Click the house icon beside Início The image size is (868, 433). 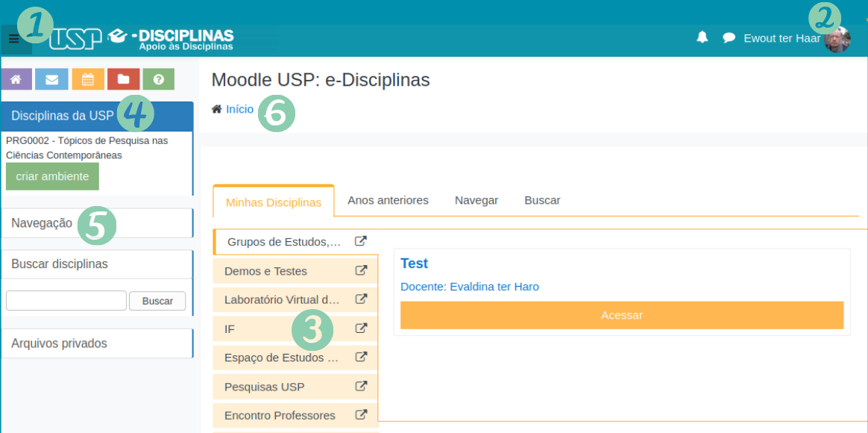pos(217,109)
